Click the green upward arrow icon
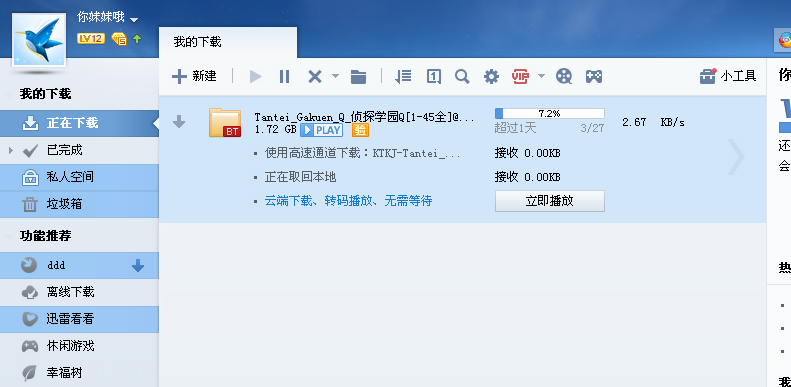The width and height of the screenshot is (791, 387). pos(137,39)
